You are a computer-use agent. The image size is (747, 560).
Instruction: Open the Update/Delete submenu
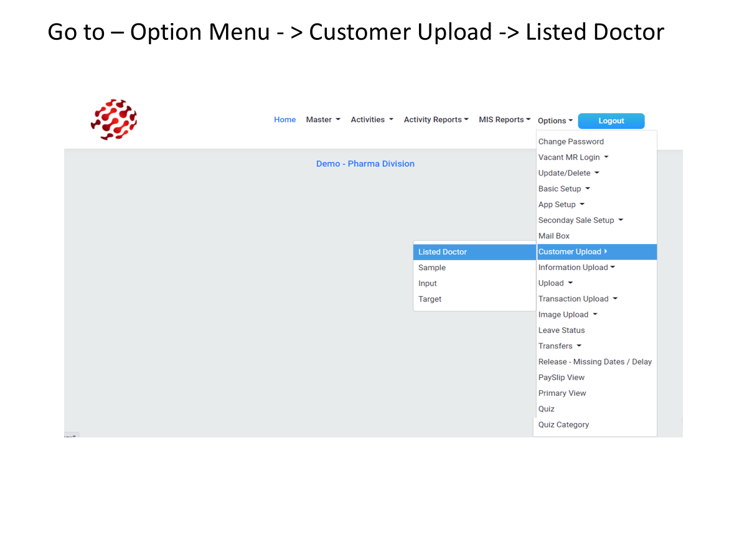568,173
